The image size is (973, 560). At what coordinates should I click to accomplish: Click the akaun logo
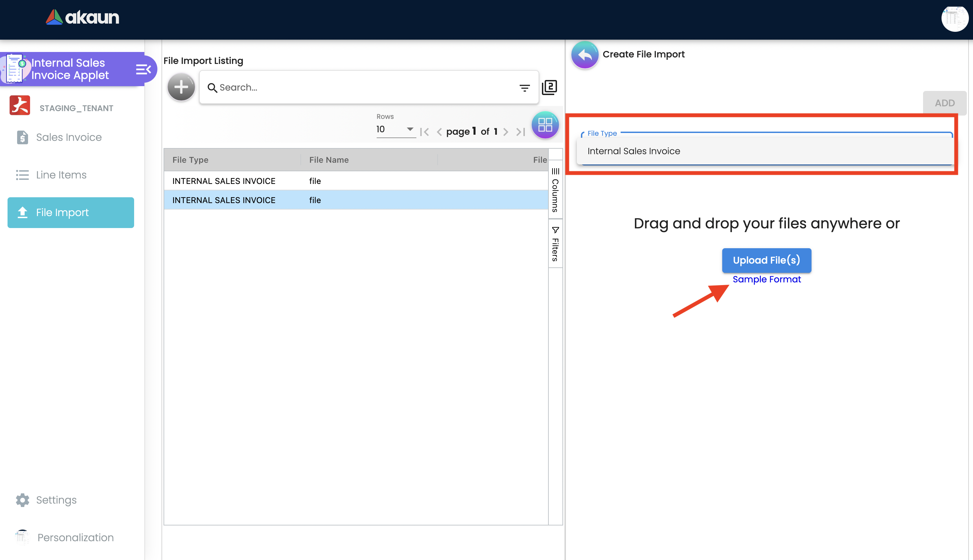(82, 18)
